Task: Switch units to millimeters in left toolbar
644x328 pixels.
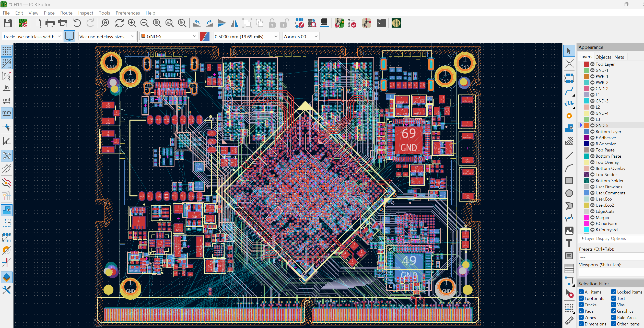Action: pyautogui.click(x=7, y=113)
